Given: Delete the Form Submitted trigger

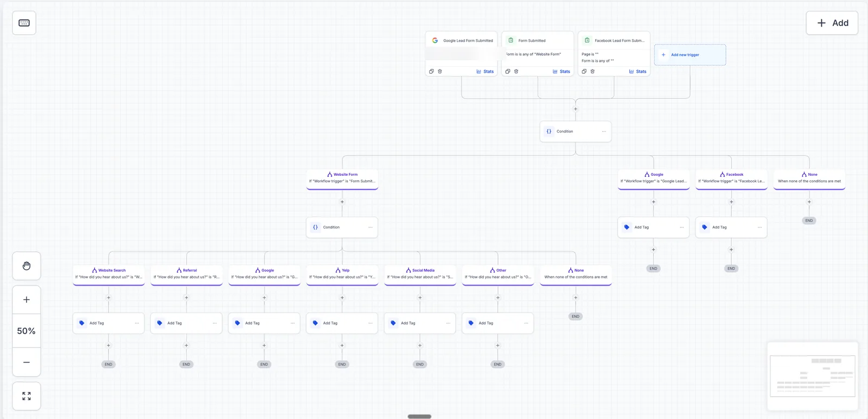Looking at the screenshot, I should pos(516,71).
